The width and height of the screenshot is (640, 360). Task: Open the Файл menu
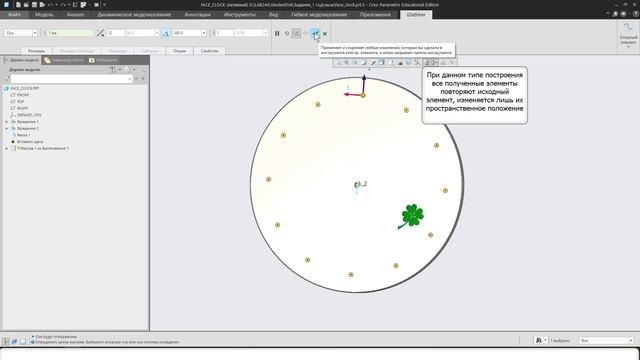click(x=14, y=14)
